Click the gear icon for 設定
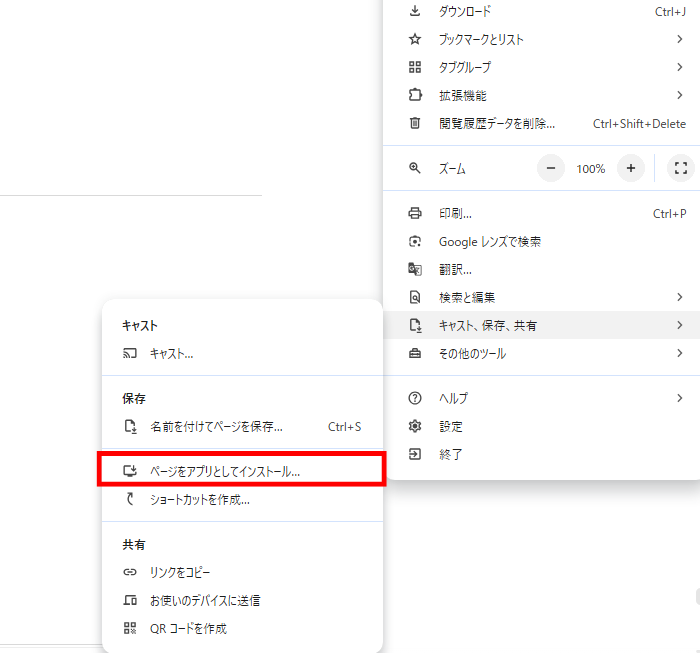The width and height of the screenshot is (700, 653). (415, 426)
